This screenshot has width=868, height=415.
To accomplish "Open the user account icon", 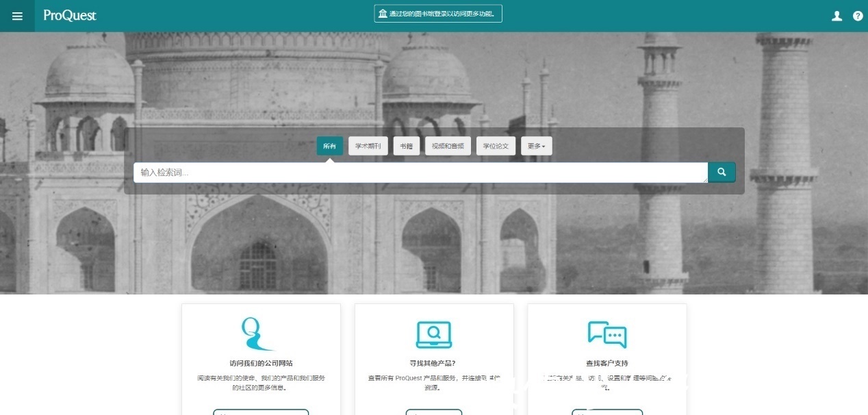I will coord(837,16).
